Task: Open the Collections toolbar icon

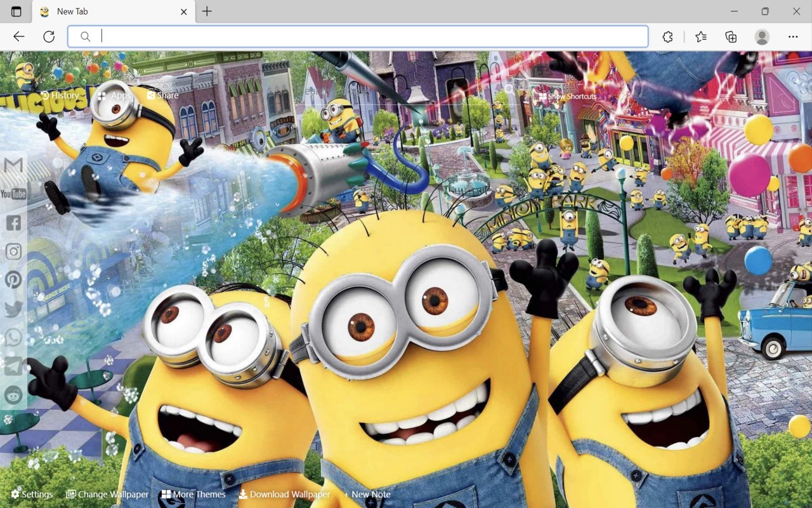Action: click(731, 37)
